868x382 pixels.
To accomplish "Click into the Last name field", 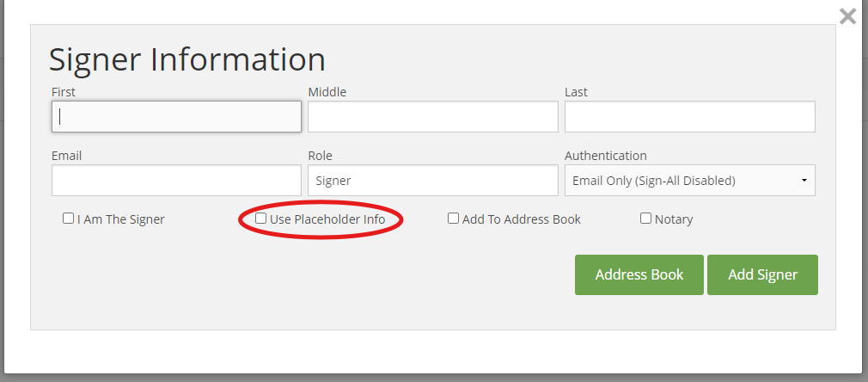I will 690,116.
